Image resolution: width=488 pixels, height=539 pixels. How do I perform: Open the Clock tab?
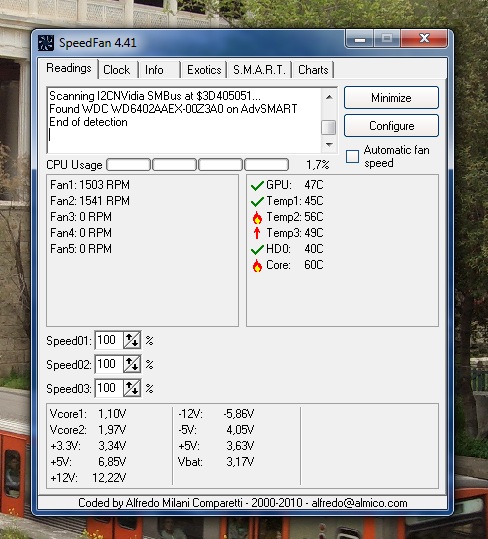[117, 70]
